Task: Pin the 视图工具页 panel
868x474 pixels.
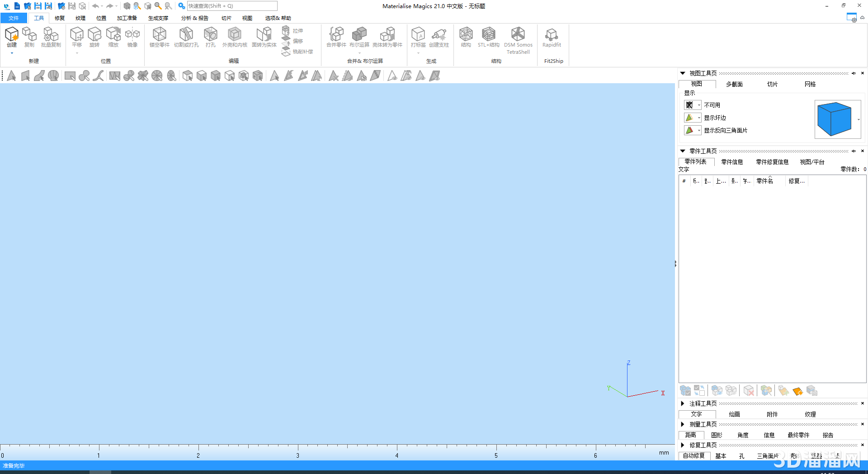Action: click(854, 73)
